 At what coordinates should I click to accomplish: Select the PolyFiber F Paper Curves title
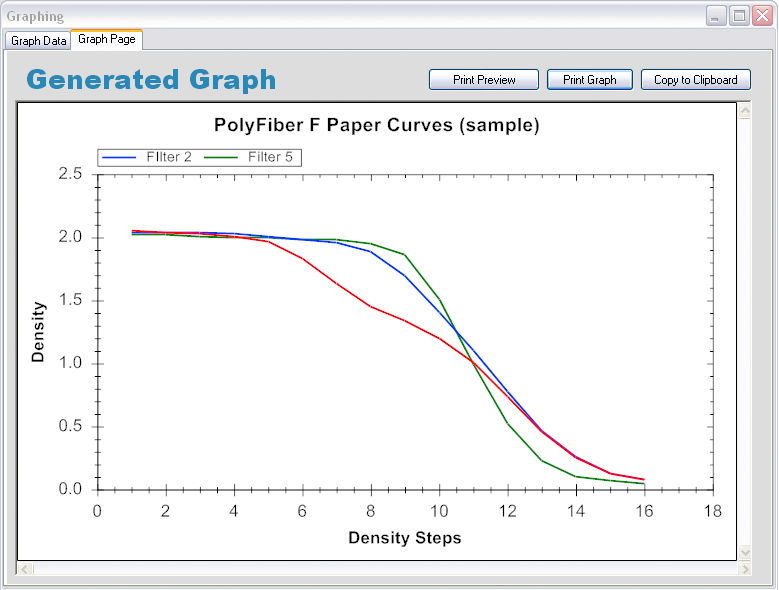point(377,126)
